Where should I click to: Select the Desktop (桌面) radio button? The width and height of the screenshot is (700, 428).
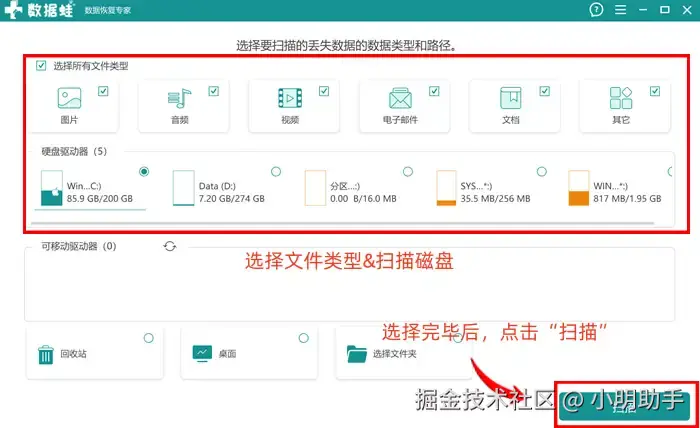click(x=304, y=338)
